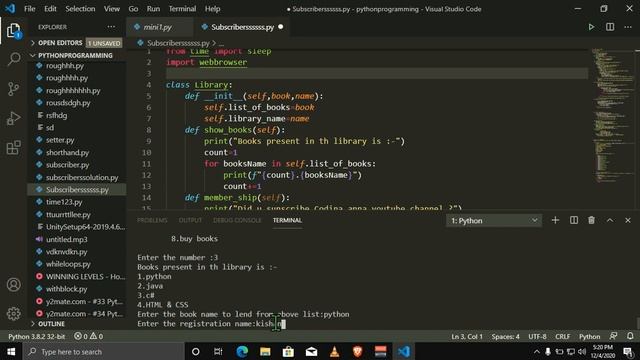Kill the terminal with the trash icon
The image size is (640, 360).
tap(591, 220)
